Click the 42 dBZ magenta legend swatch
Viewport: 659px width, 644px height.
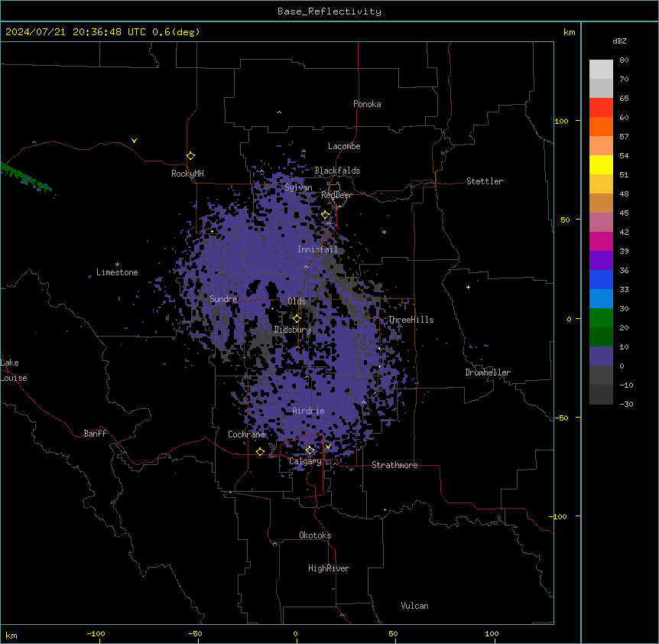pyautogui.click(x=601, y=241)
